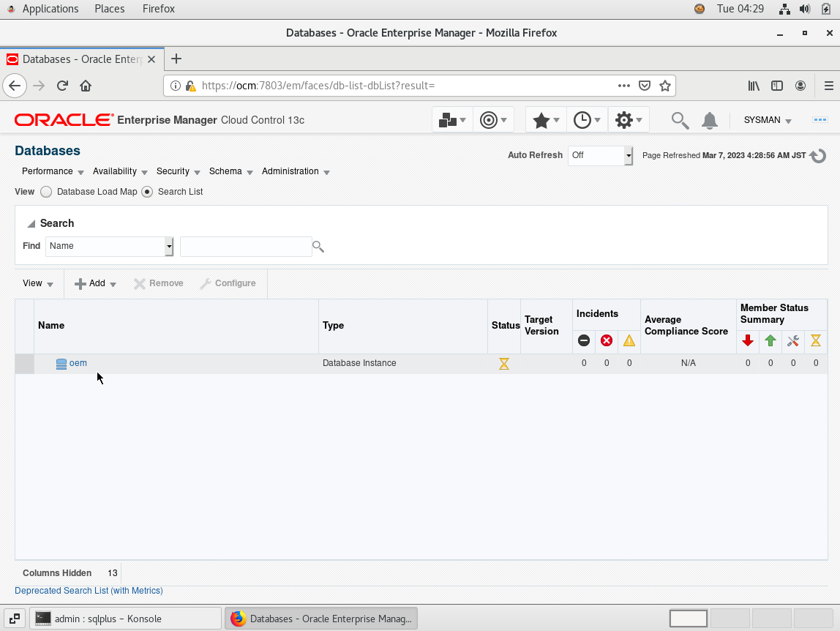Select Database Load Map view
The height and width of the screenshot is (631, 840).
point(46,192)
